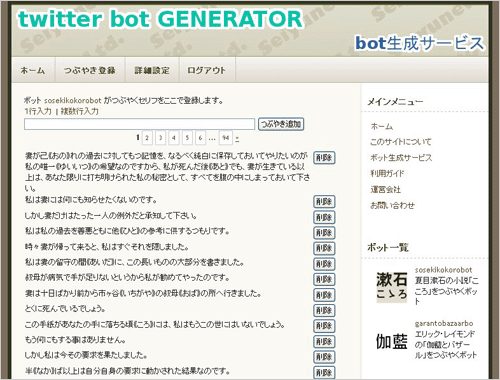The height and width of the screenshot is (380, 500).
Task: Open お問い合わせ in sidebar menu
Action: (392, 205)
